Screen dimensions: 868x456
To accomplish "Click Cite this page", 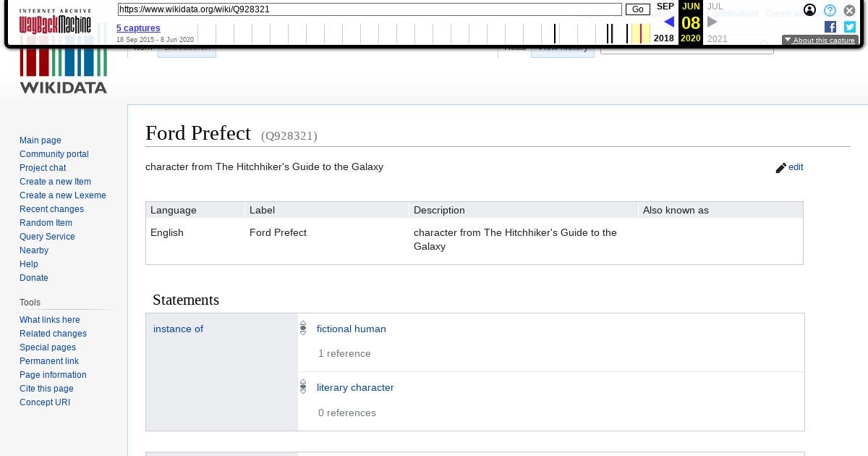I will pos(46,389).
